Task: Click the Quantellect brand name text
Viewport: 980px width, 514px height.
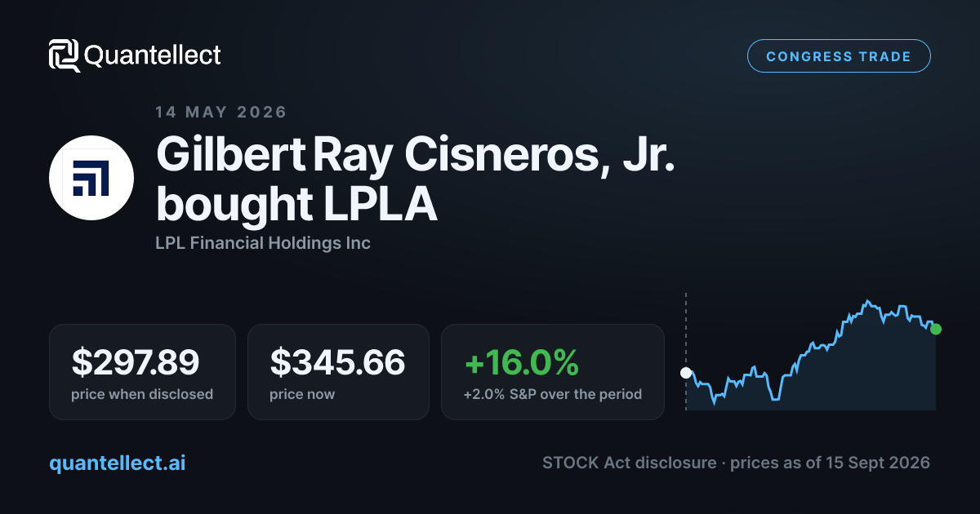Action: tap(153, 55)
